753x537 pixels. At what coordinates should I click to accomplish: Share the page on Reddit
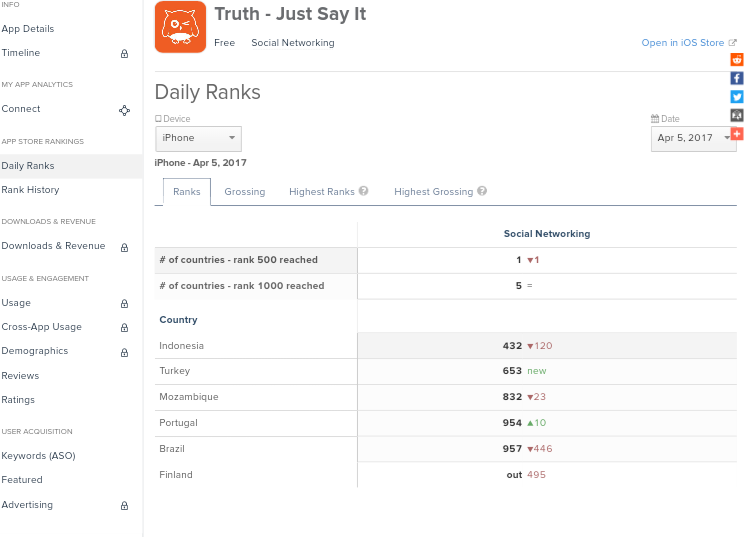point(737,60)
